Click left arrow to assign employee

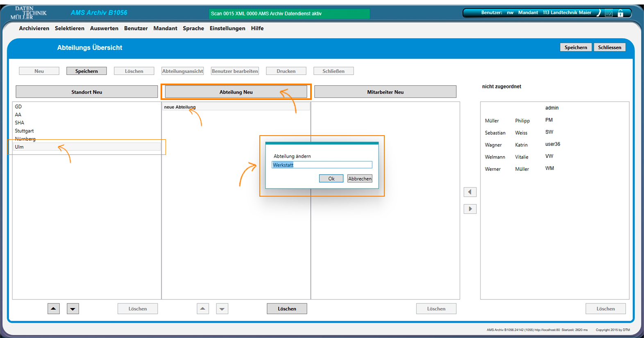click(x=470, y=192)
